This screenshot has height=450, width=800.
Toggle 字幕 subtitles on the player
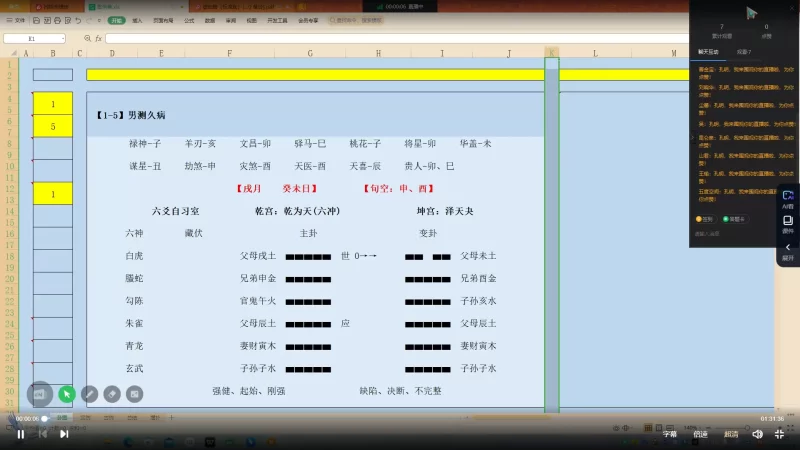670,434
